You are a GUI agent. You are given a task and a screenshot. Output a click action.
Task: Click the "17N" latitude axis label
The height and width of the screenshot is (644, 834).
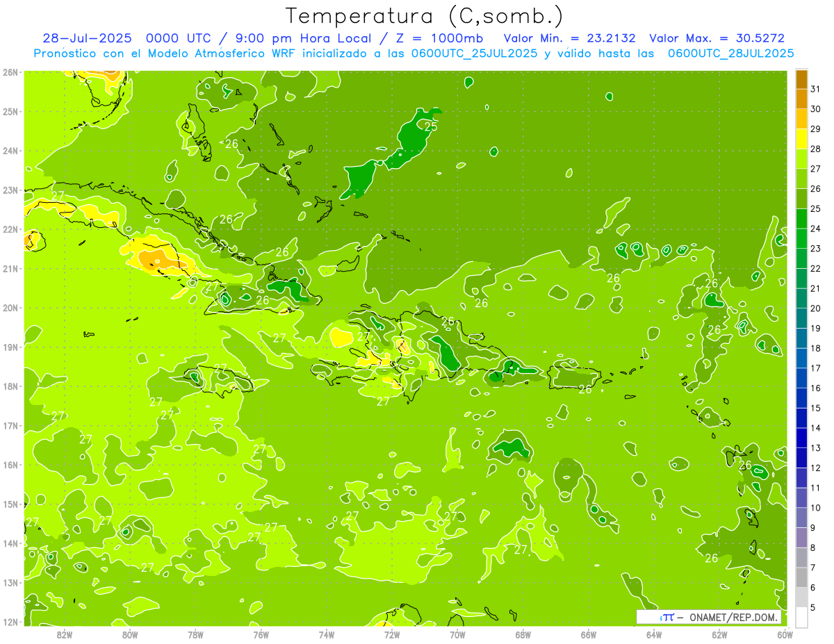(x=10, y=426)
